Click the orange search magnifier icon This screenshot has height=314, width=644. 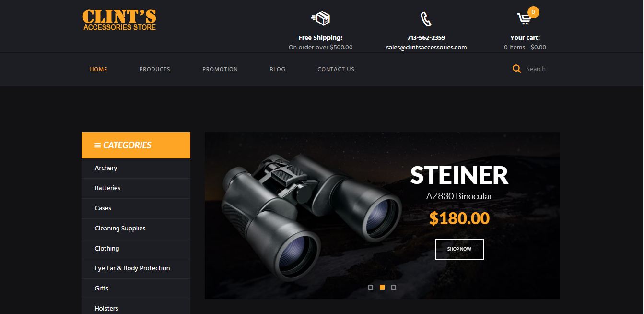516,69
